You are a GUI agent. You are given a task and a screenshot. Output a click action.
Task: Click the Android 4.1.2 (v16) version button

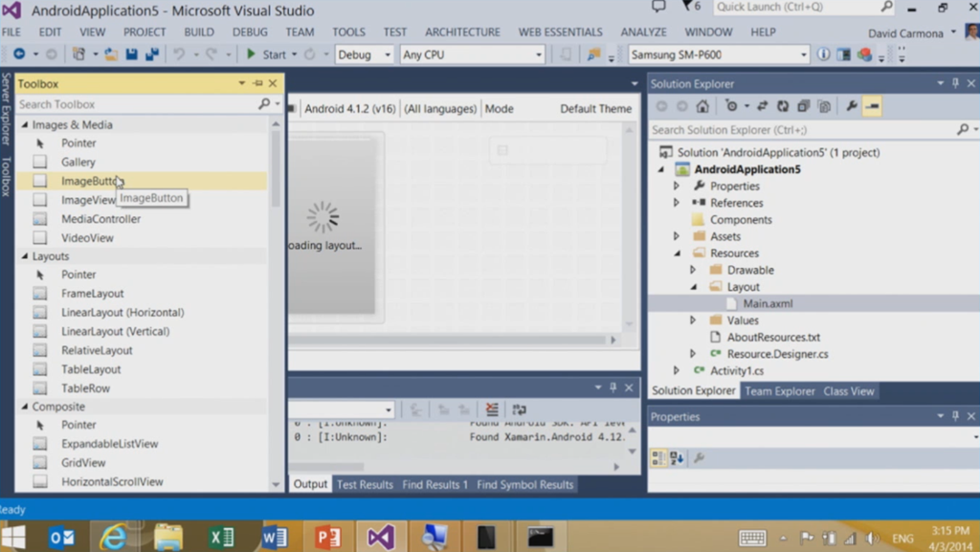[x=350, y=109]
